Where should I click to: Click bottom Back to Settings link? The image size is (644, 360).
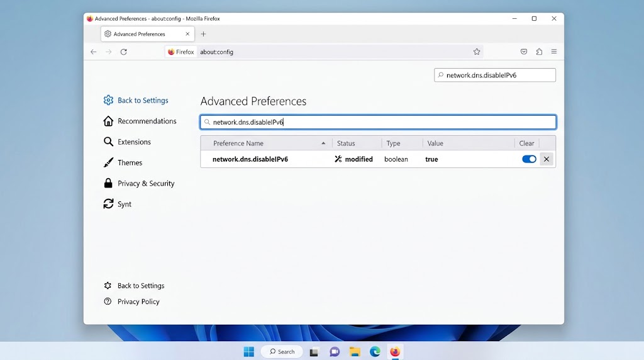point(134,286)
